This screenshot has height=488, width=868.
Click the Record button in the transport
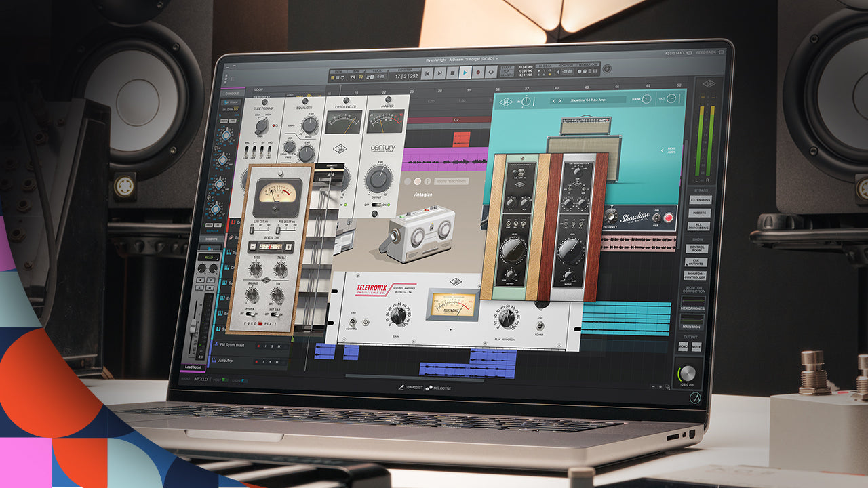(478, 73)
